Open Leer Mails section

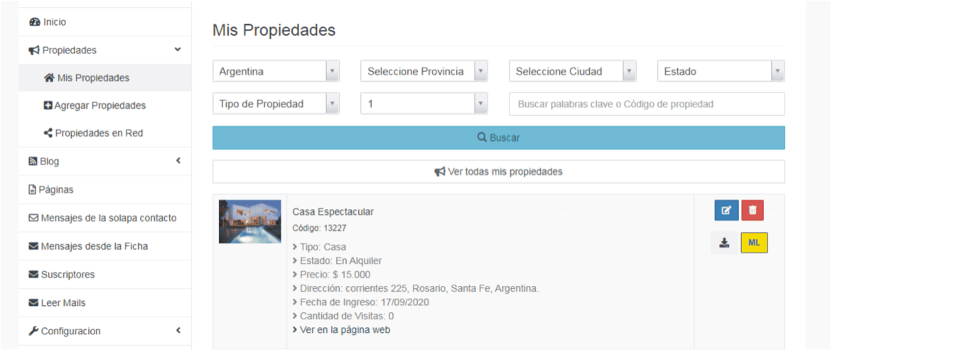point(63,303)
